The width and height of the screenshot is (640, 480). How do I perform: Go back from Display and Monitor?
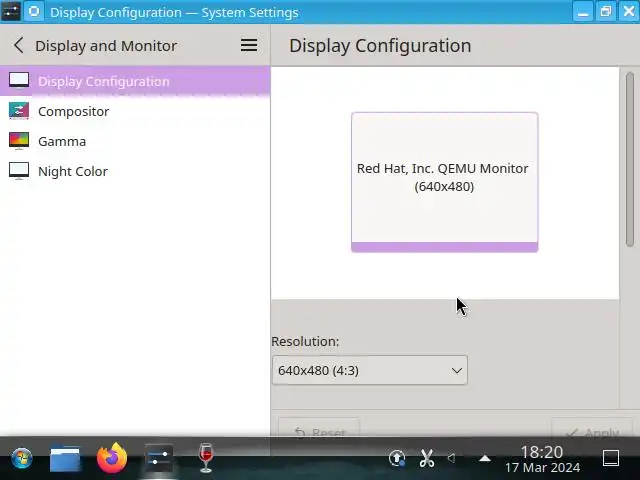click(18, 45)
